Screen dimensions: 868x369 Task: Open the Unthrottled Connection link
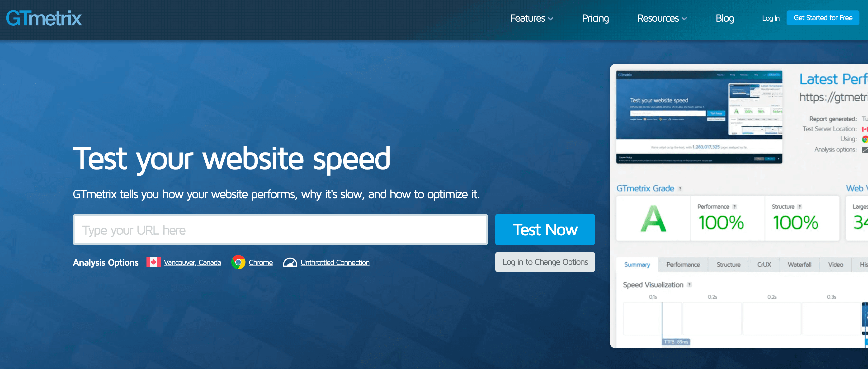[x=335, y=263]
